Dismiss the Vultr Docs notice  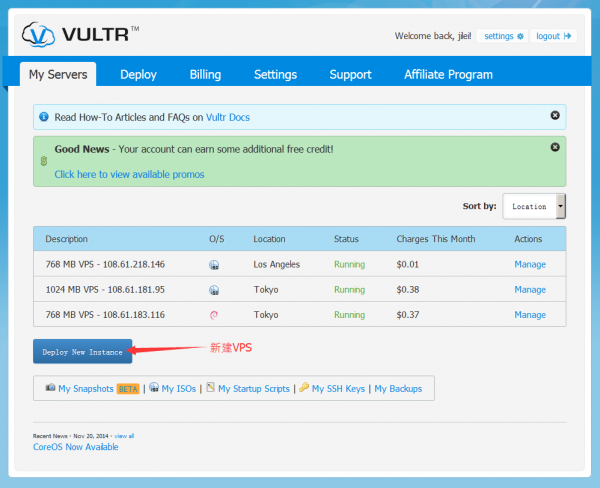click(x=555, y=115)
